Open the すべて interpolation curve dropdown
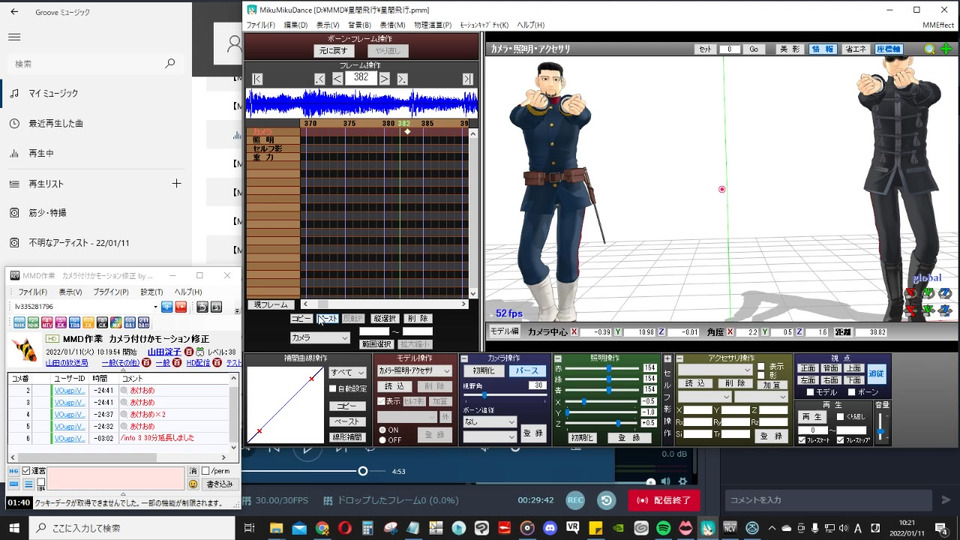 click(x=348, y=372)
